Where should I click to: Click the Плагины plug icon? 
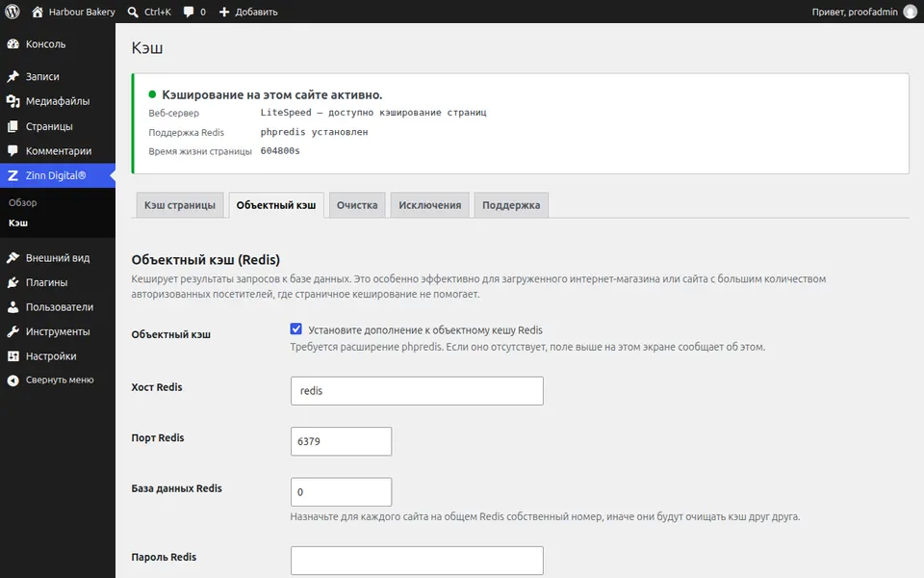(x=13, y=282)
